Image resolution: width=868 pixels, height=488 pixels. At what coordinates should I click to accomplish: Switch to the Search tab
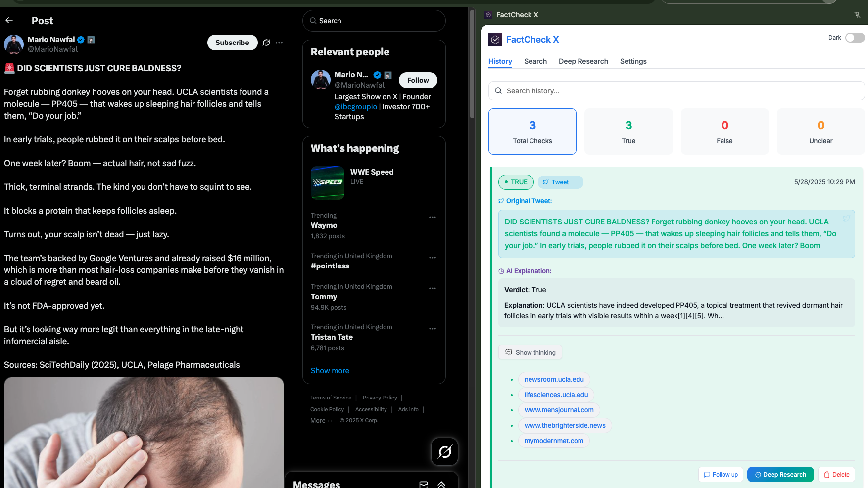coord(535,61)
